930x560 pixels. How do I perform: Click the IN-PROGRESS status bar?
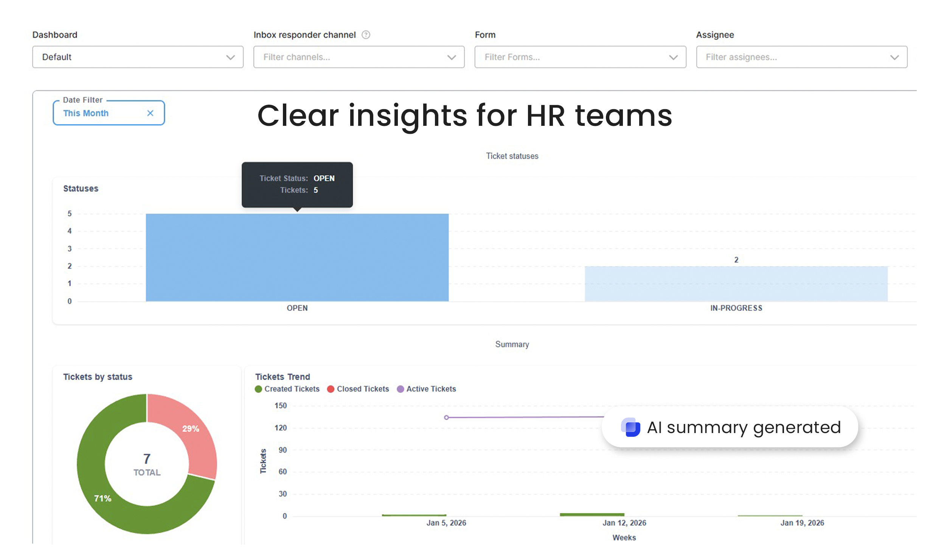click(736, 284)
